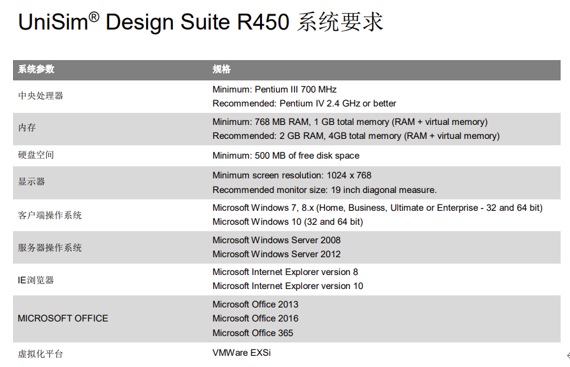Select the 客户端操作系统 row label
Screen dimensions: 570x367
point(49,215)
